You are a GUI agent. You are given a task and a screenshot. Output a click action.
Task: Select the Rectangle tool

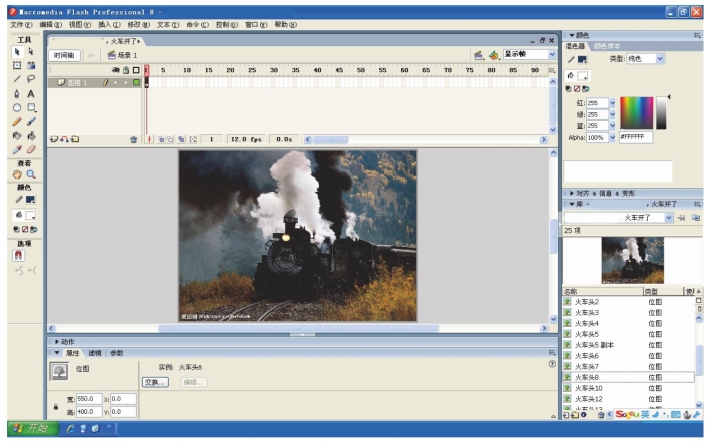click(31, 107)
